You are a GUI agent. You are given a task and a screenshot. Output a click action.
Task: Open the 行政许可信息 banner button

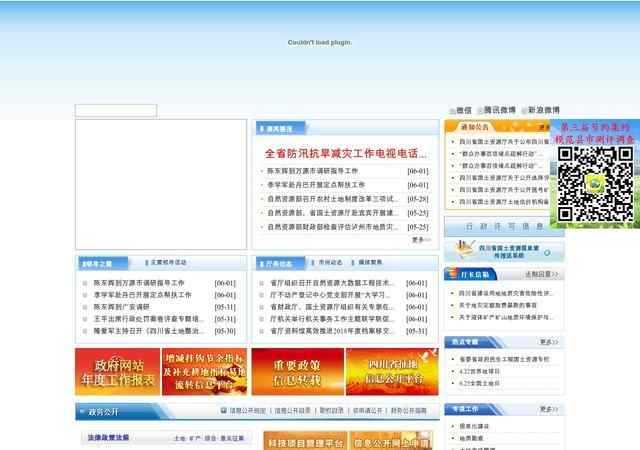pyautogui.click(x=504, y=227)
